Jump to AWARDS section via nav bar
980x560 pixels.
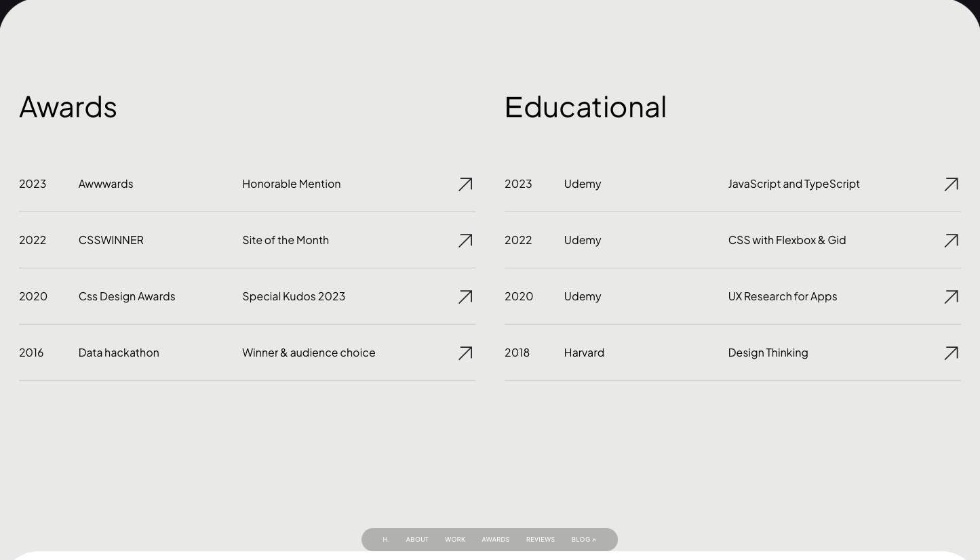tap(495, 540)
